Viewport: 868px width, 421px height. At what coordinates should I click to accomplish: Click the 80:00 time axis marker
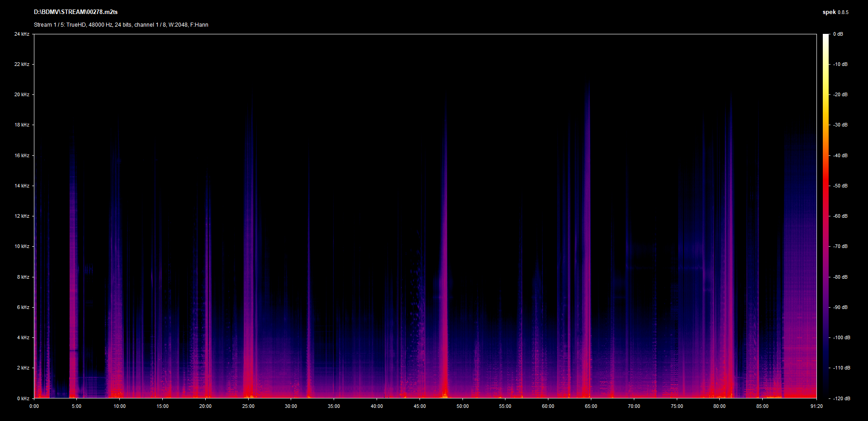(719, 406)
